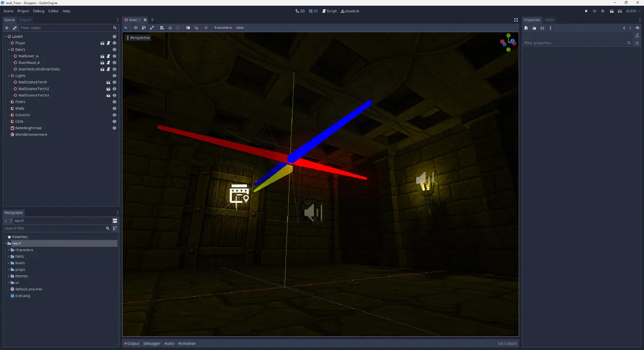Instance a child scene with link icon

point(15,28)
